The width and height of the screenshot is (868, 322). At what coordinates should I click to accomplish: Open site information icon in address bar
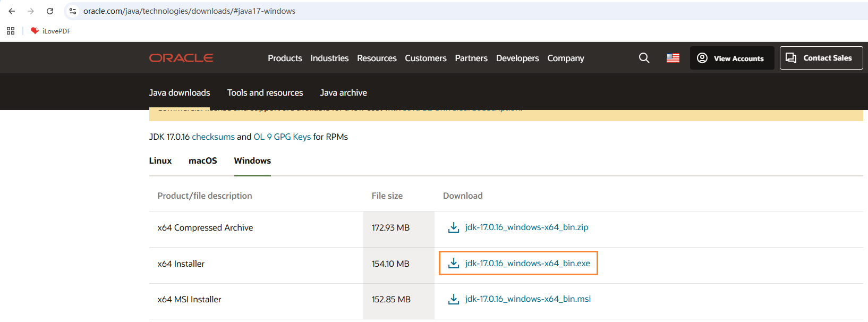point(73,11)
